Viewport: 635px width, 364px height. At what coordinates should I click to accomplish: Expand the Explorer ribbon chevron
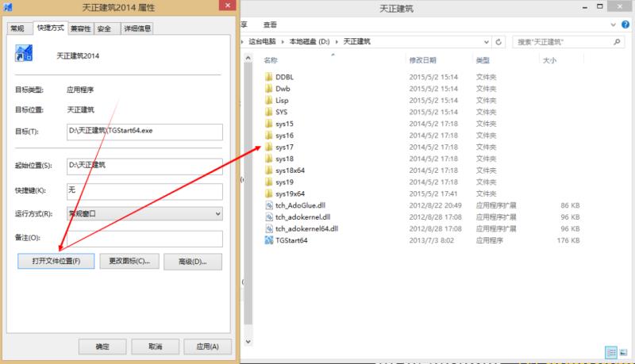click(613, 25)
